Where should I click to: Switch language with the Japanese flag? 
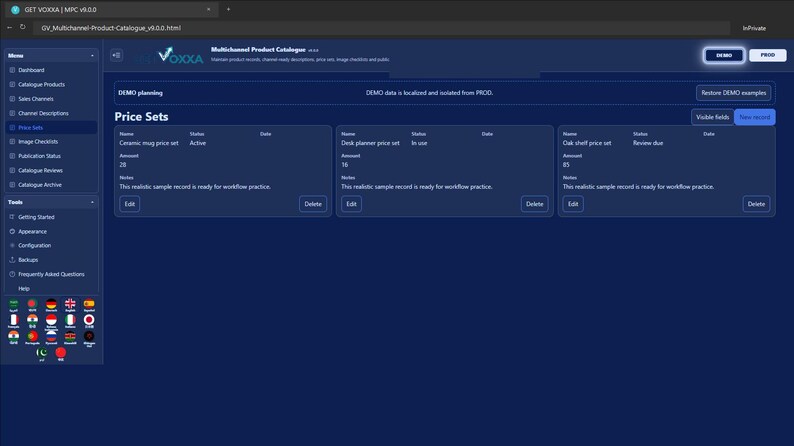click(x=89, y=321)
